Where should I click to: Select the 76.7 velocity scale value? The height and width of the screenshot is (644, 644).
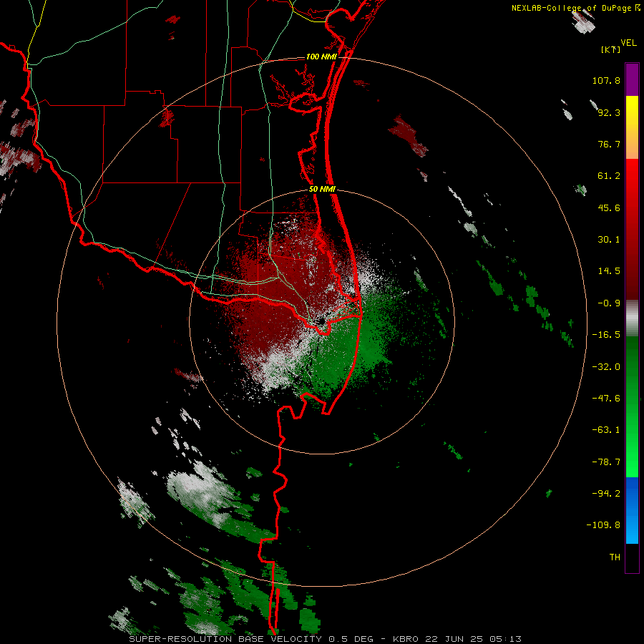point(609,144)
